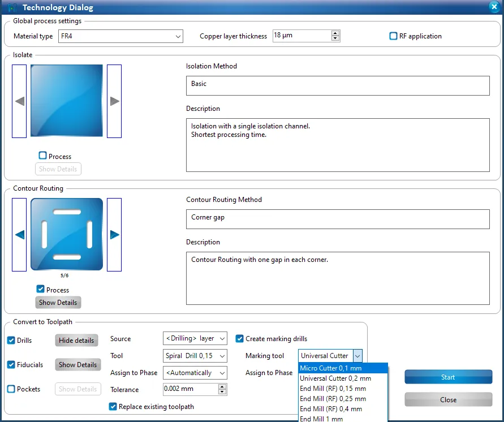Image resolution: width=504 pixels, height=422 pixels.
Task: Click the Contour Routing Method field
Action: [x=338, y=219]
